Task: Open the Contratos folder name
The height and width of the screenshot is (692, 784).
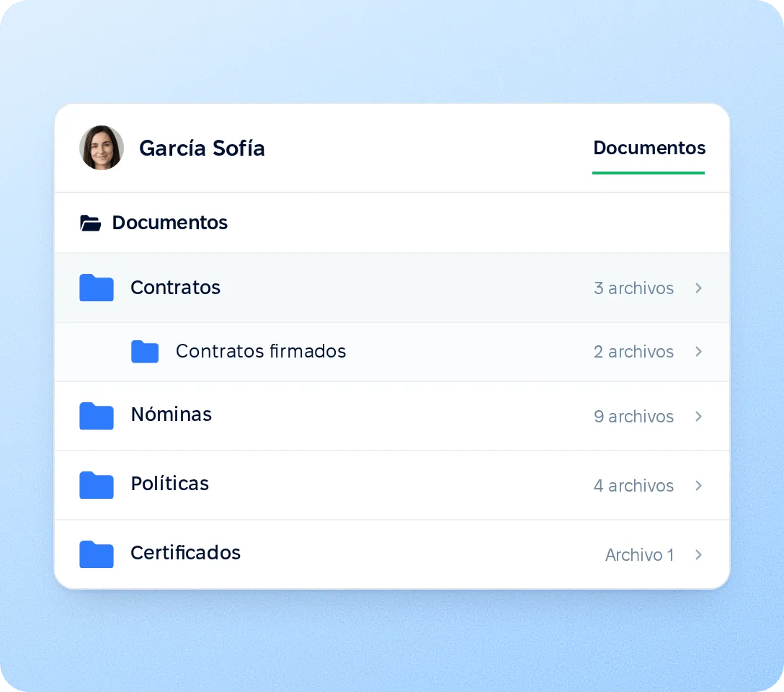Action: (176, 288)
